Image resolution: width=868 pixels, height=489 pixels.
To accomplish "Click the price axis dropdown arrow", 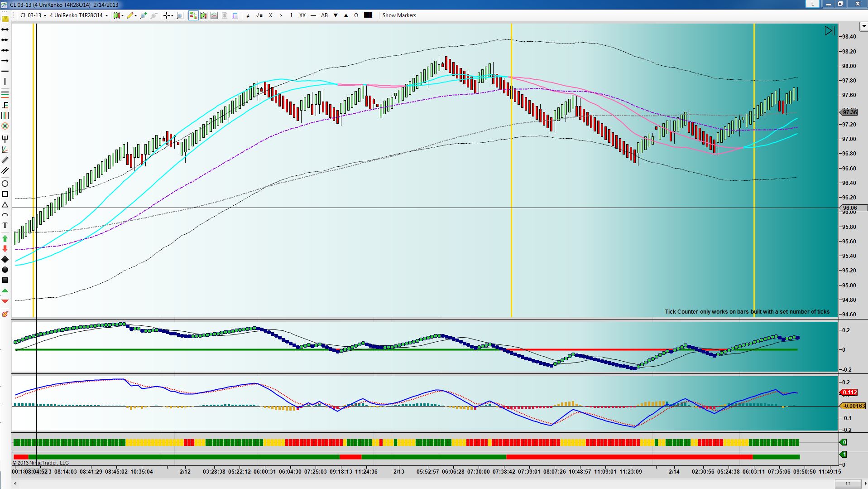I will coord(863,26).
